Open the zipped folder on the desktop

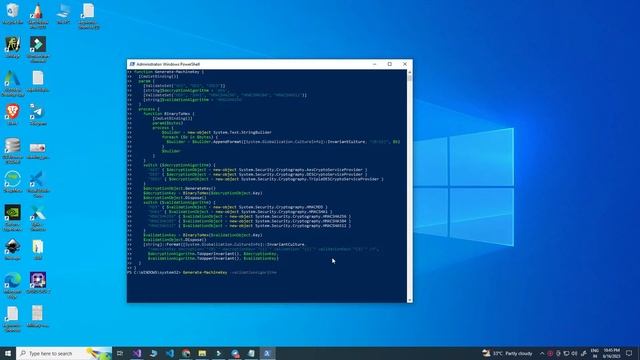pos(38,249)
